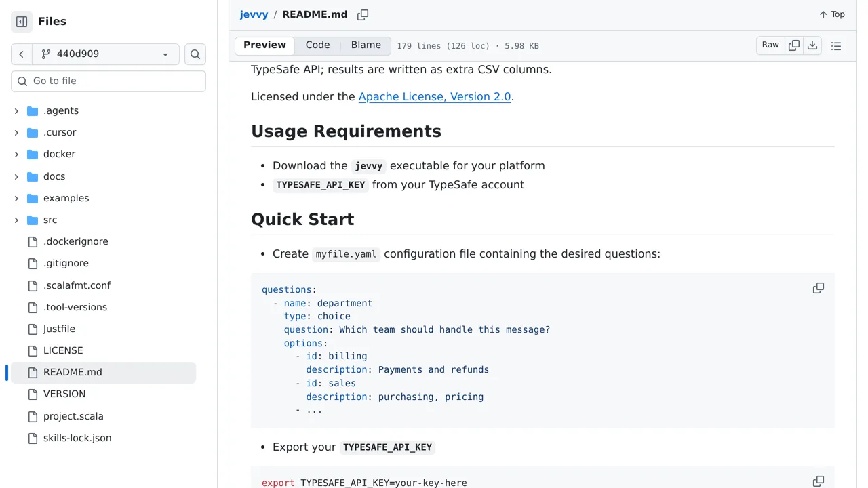The width and height of the screenshot is (868, 488).
Task: Click the file icon beside .gitignore
Action: click(x=33, y=264)
